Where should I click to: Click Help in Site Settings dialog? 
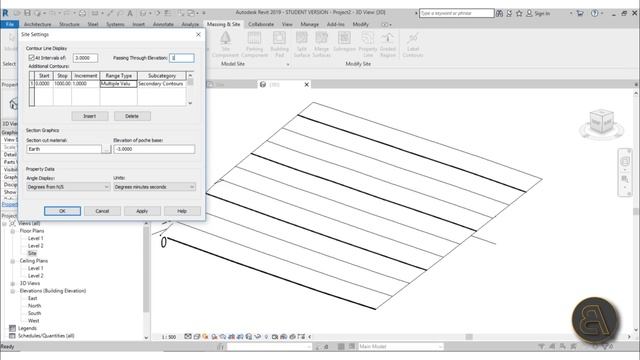182,211
